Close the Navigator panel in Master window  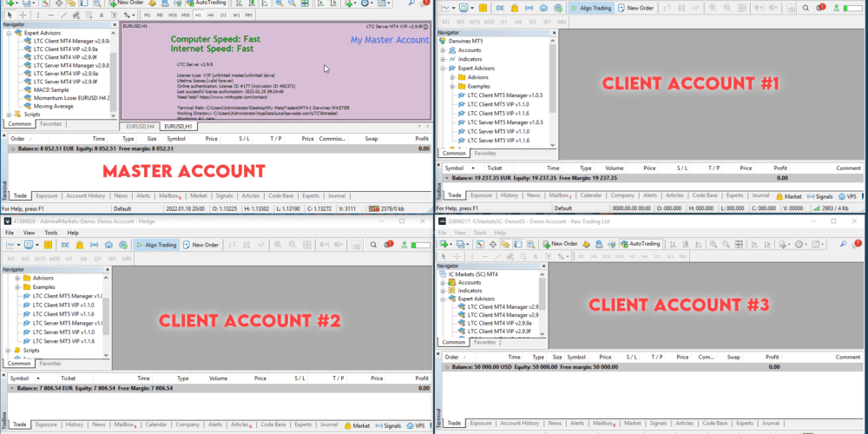pyautogui.click(x=114, y=25)
